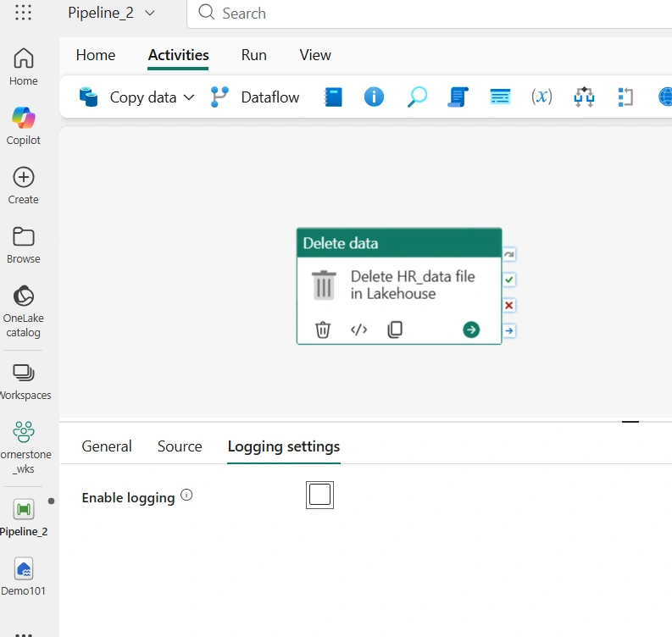The image size is (672, 637).
Task: Click the Get metadata info icon
Action: click(374, 97)
